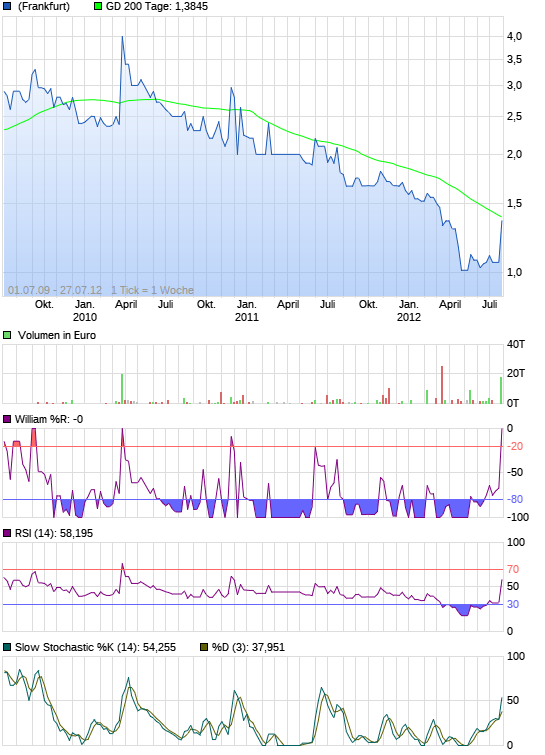
Task: Click the blue -80 level label in William %R
Action: [515, 499]
